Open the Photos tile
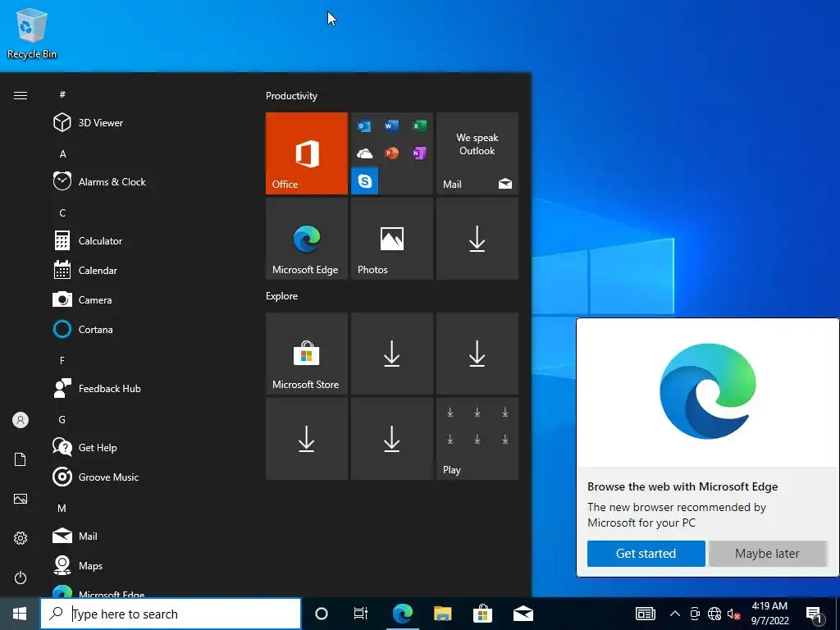This screenshot has height=630, width=840. [391, 239]
